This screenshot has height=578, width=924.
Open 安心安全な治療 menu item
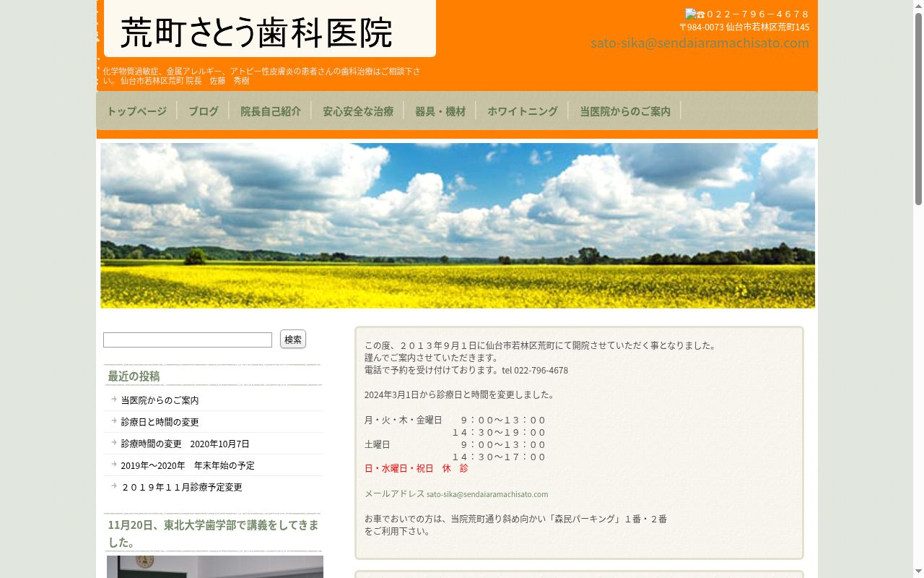358,111
